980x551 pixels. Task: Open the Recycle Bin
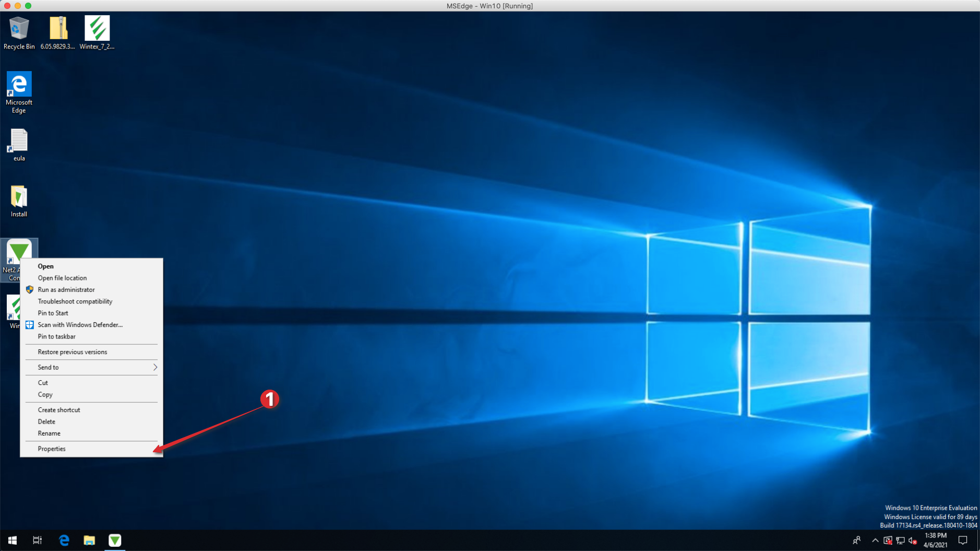coord(18,29)
